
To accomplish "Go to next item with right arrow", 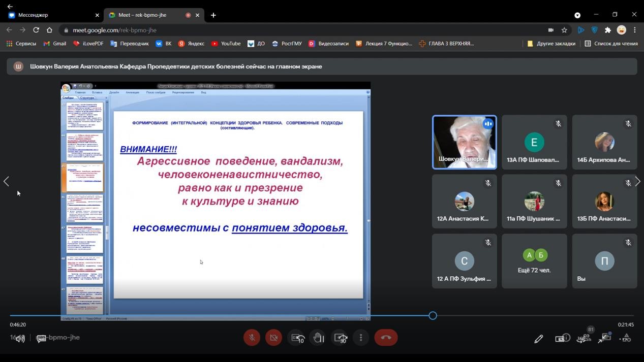I will click(x=637, y=181).
